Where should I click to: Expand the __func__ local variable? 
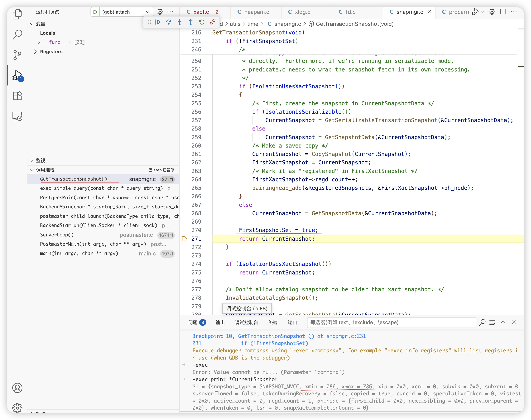click(39, 42)
